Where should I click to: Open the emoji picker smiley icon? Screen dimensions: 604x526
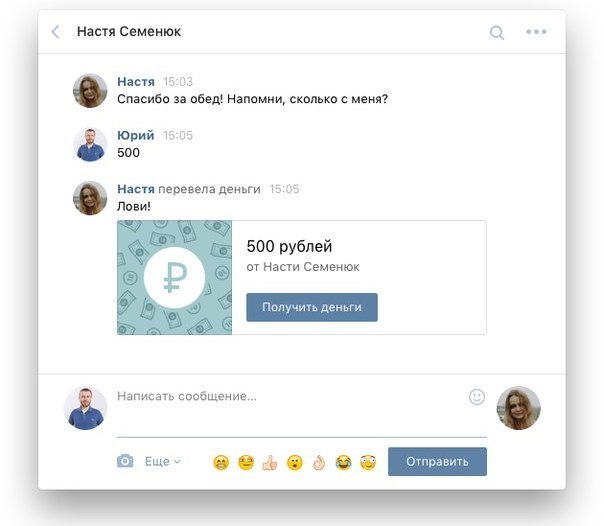click(x=476, y=397)
